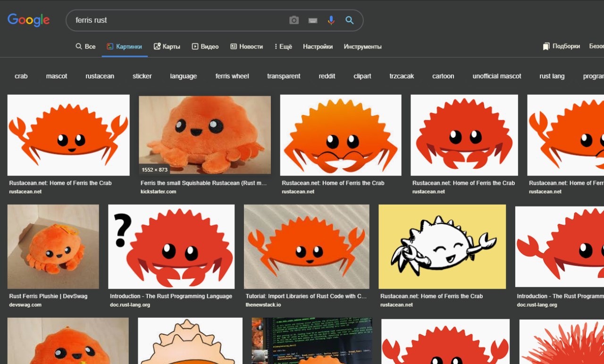The height and width of the screenshot is (364, 604).
Task: Open the Ferris on sand image from thenewstack.io
Action: pos(307,247)
